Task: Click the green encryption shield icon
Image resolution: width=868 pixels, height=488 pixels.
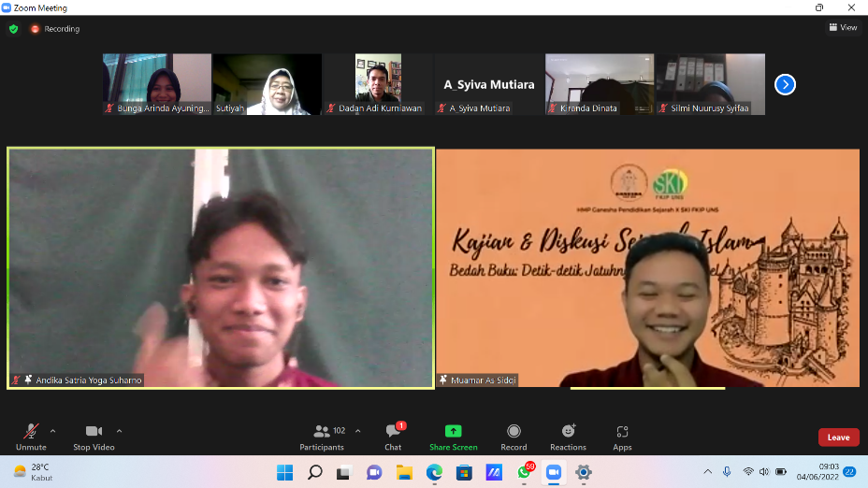Action: pos(13,29)
